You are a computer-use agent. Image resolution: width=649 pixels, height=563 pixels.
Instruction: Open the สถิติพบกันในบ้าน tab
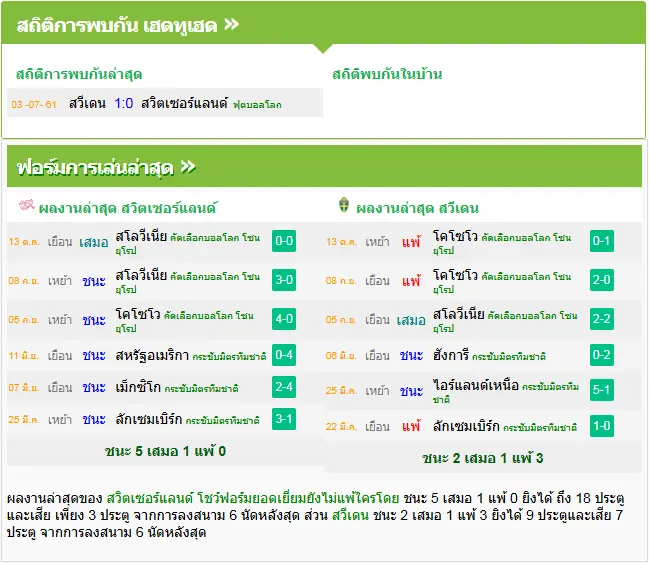click(x=387, y=74)
